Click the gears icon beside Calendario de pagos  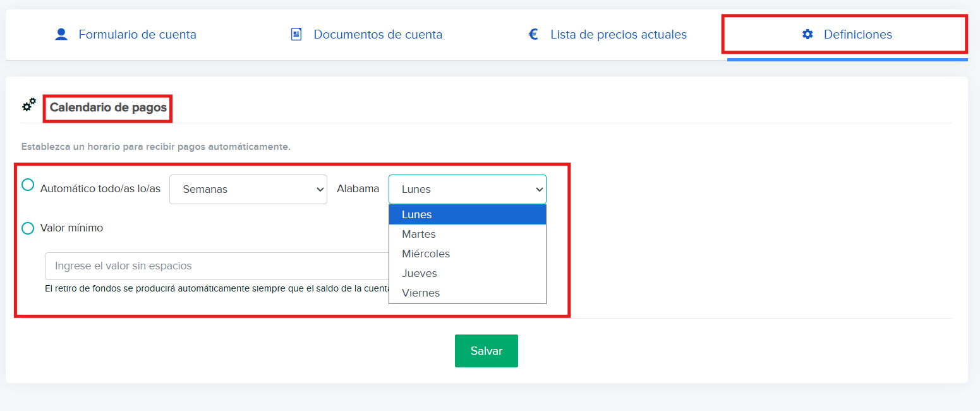(x=29, y=105)
